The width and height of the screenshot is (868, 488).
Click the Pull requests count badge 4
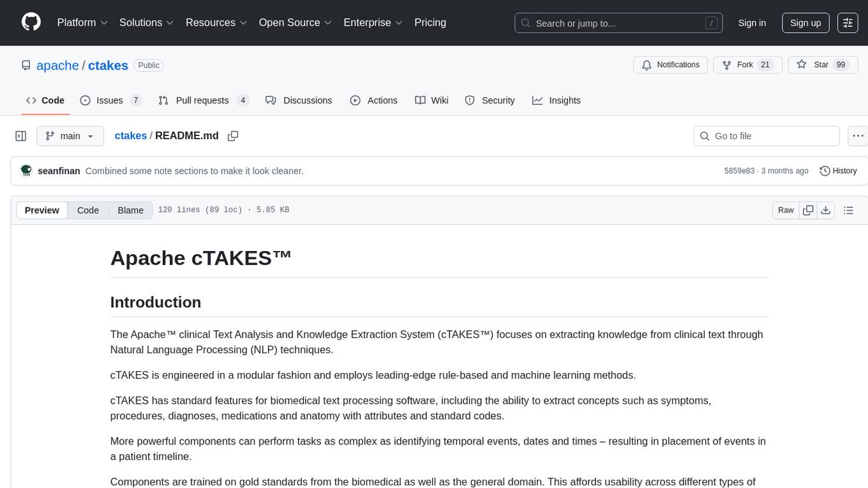point(243,100)
